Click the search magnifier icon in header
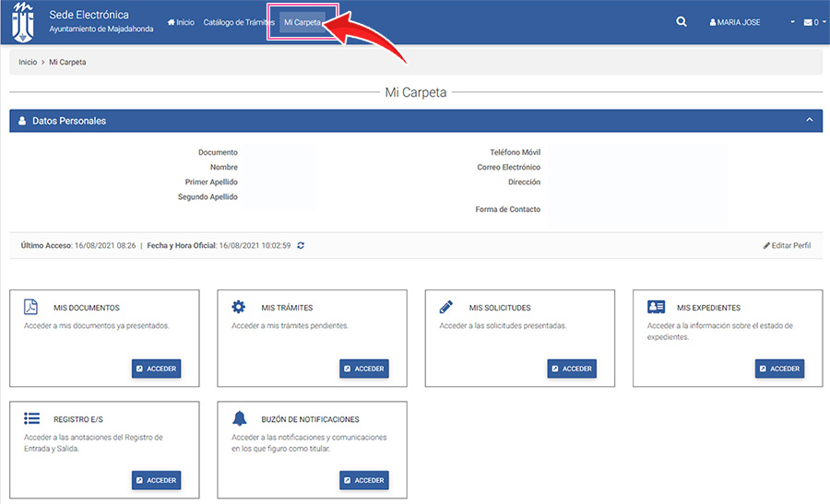Screen dimensions: 830x504 [x=682, y=22]
